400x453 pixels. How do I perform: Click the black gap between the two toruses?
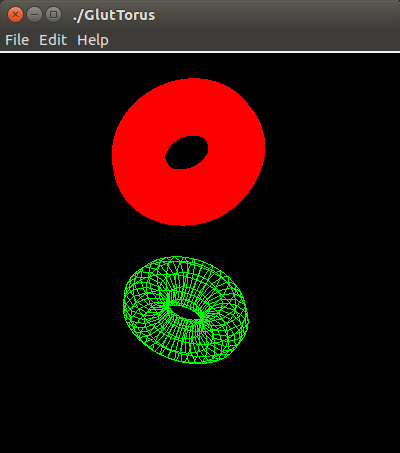187,241
